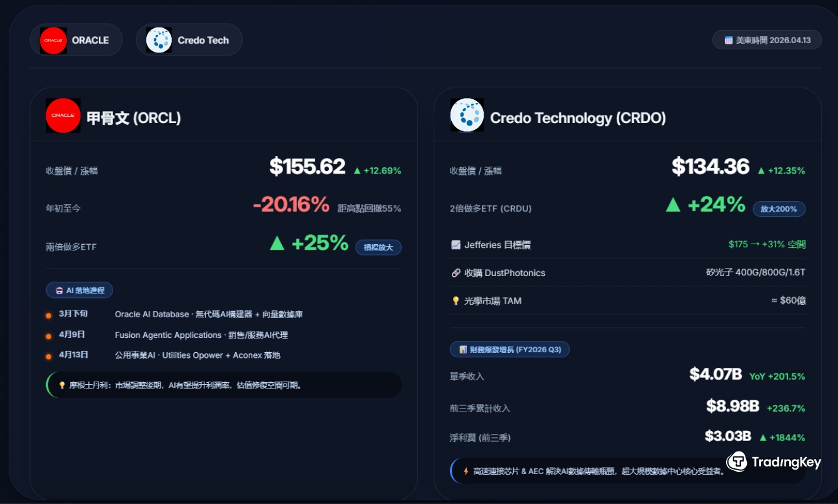
Task: Click the Oracle logo in top chip
Action: coord(53,41)
